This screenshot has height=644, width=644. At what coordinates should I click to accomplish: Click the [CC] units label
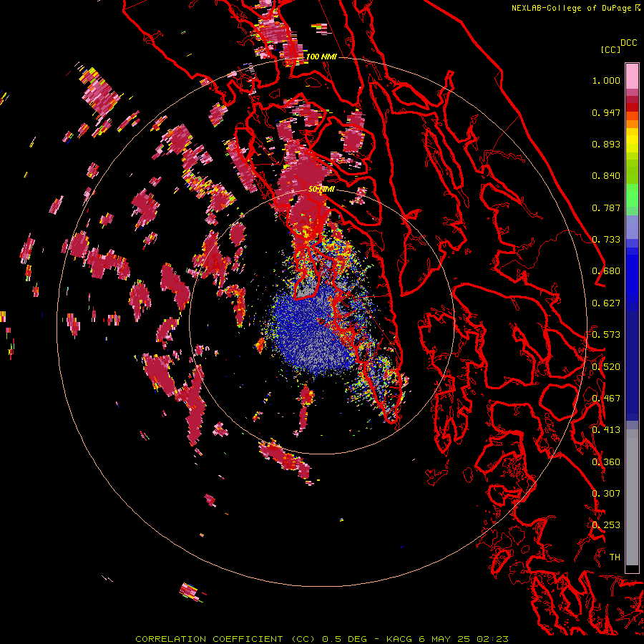pos(610,49)
